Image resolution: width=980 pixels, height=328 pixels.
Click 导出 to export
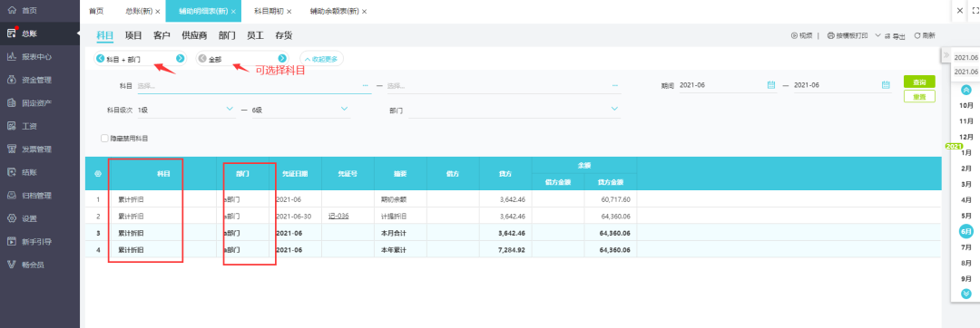[895, 36]
